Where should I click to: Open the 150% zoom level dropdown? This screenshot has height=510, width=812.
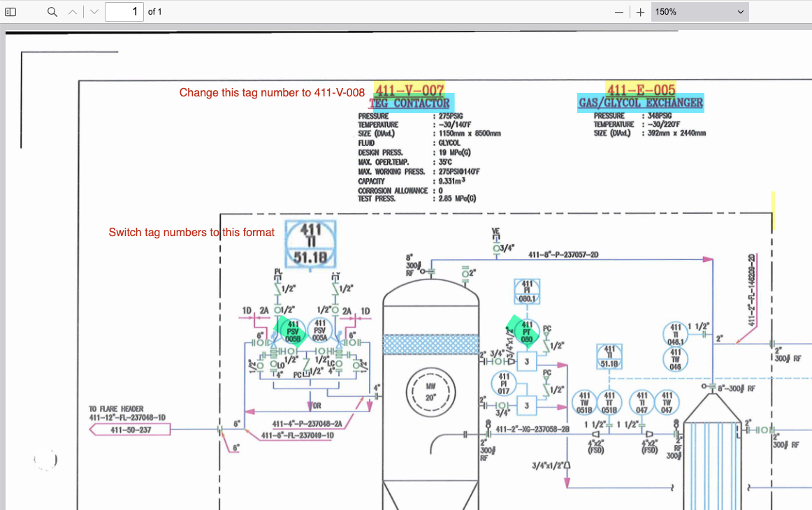click(x=699, y=12)
